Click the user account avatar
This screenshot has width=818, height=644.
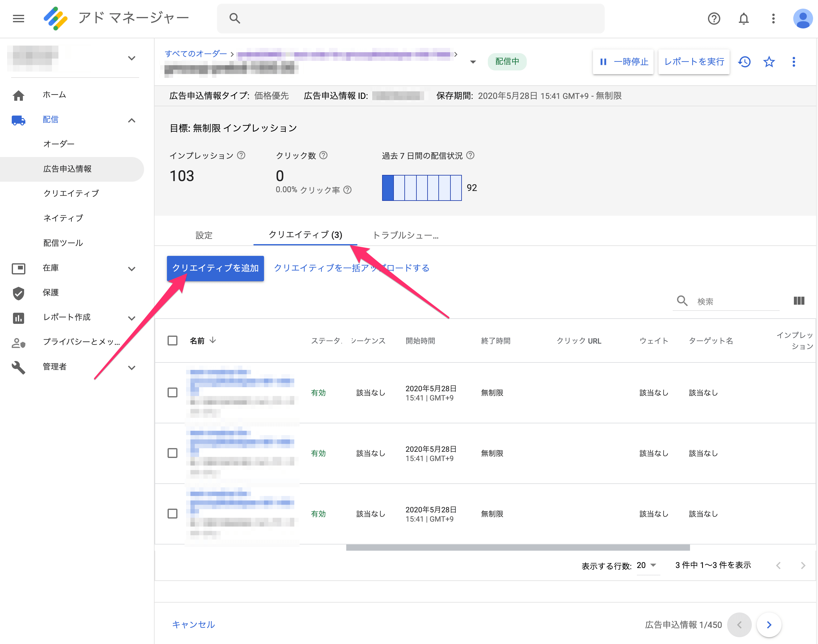tap(803, 19)
